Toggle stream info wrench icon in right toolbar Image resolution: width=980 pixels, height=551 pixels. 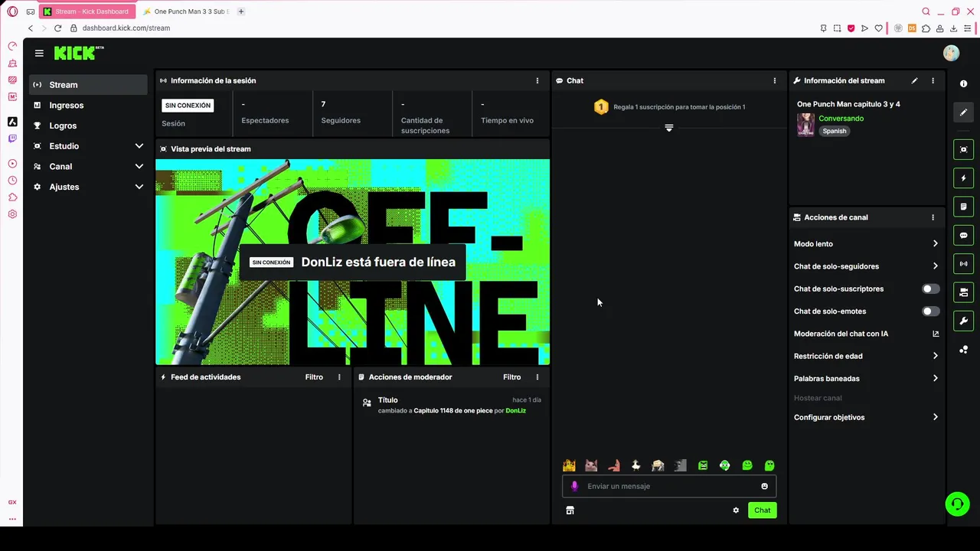click(x=963, y=321)
